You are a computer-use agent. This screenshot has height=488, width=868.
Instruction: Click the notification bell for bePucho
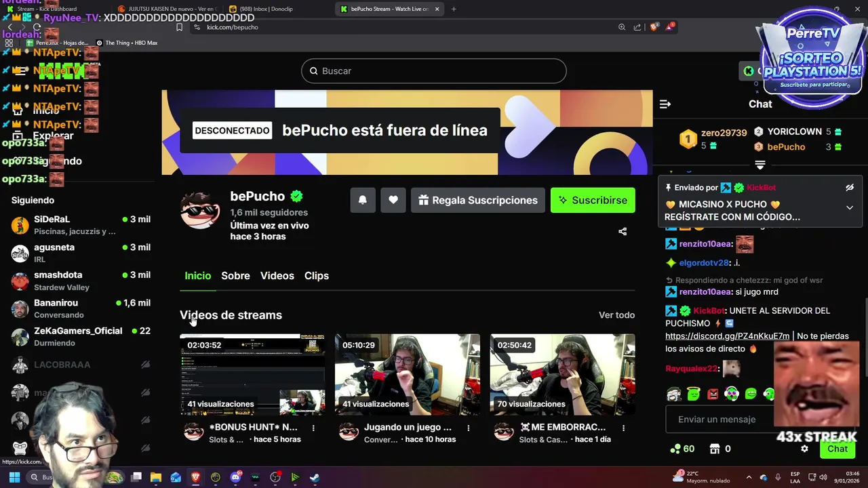[x=363, y=200]
